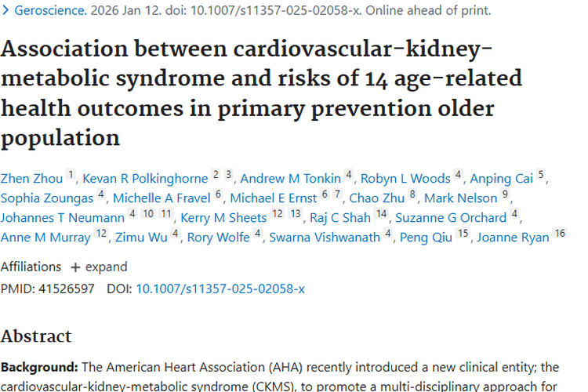This screenshot has height=392, width=588.
Task: Click author Anping Cai
Action: [503, 179]
